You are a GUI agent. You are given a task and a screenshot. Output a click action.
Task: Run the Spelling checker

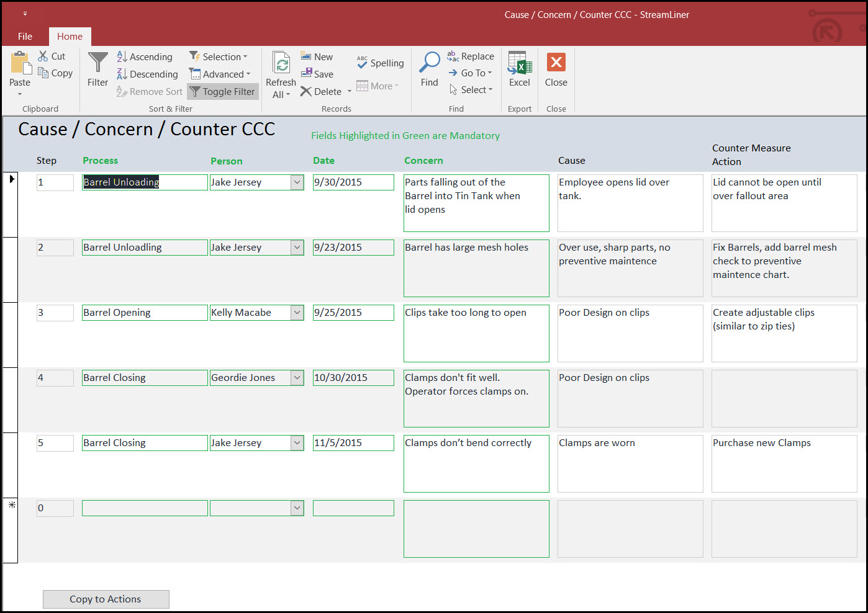tap(380, 63)
